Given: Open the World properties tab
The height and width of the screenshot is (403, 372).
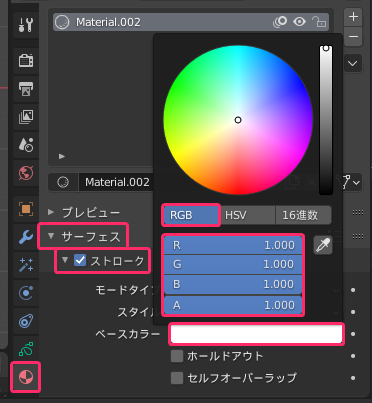Looking at the screenshot, I should 26,173.
